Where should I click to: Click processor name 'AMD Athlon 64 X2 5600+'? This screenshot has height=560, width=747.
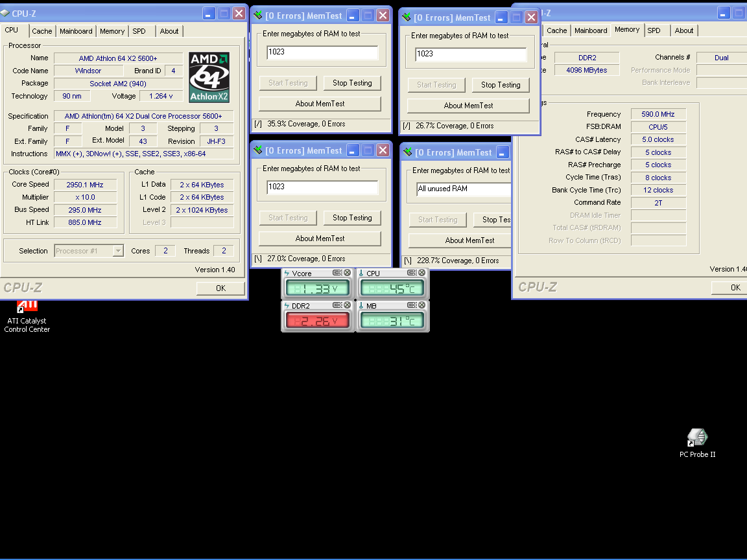[x=118, y=58]
